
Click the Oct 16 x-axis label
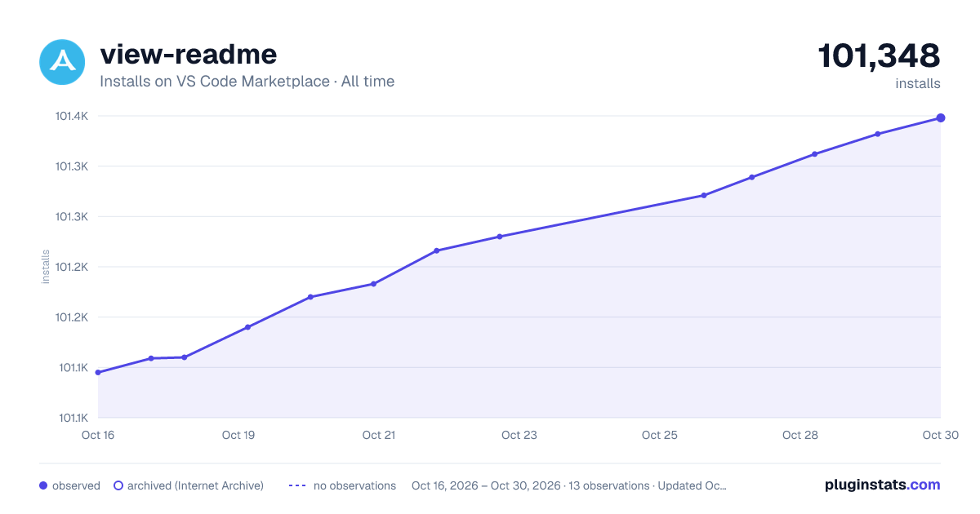pos(98,435)
